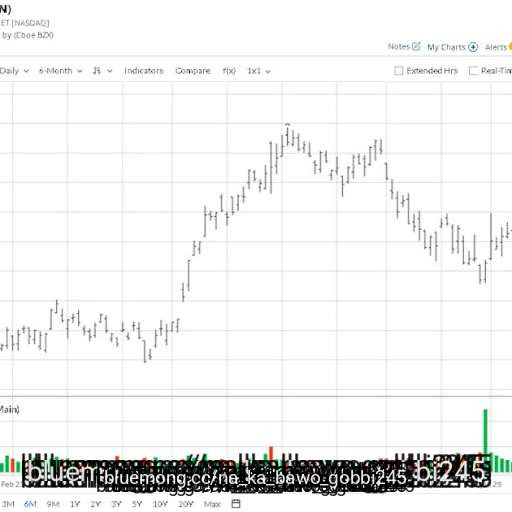The image size is (512, 512).
Task: Click the My Charts plus icon
Action: click(x=473, y=47)
